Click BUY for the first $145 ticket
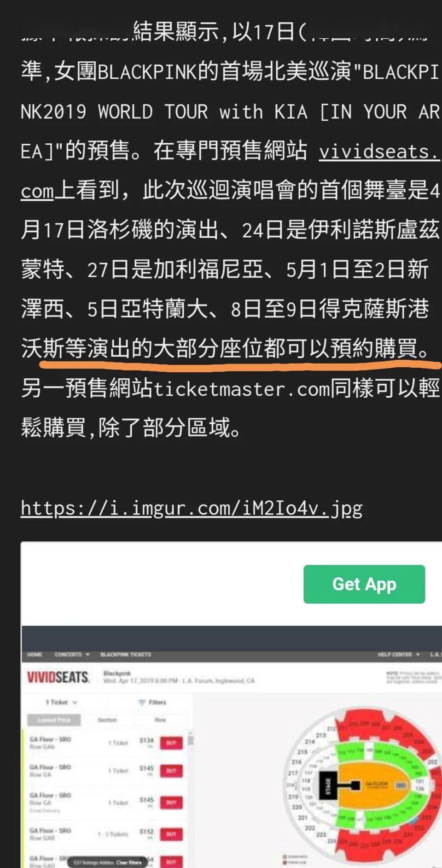 pos(171,770)
